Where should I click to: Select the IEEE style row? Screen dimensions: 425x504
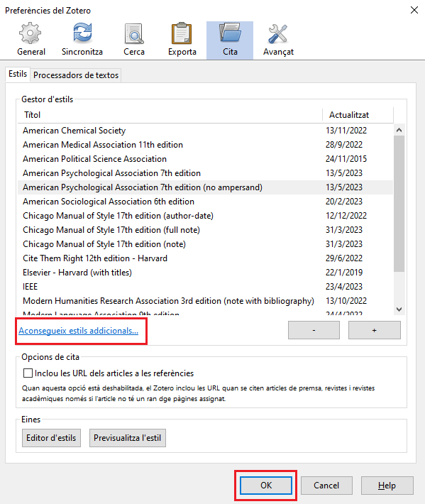pyautogui.click(x=205, y=286)
